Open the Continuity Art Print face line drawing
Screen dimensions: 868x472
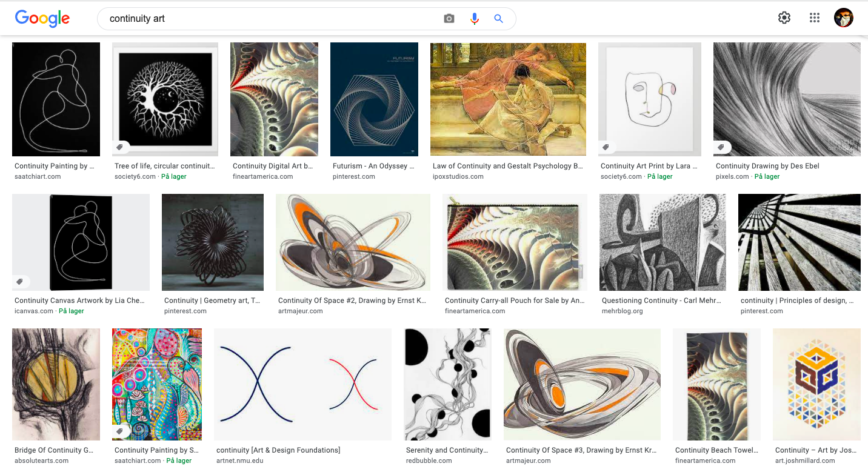tap(650, 99)
